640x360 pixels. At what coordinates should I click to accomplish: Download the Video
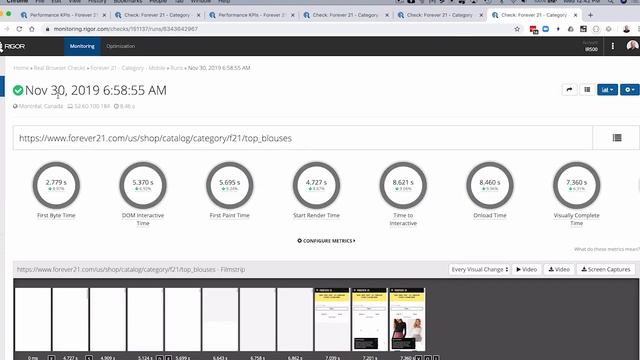tap(559, 269)
